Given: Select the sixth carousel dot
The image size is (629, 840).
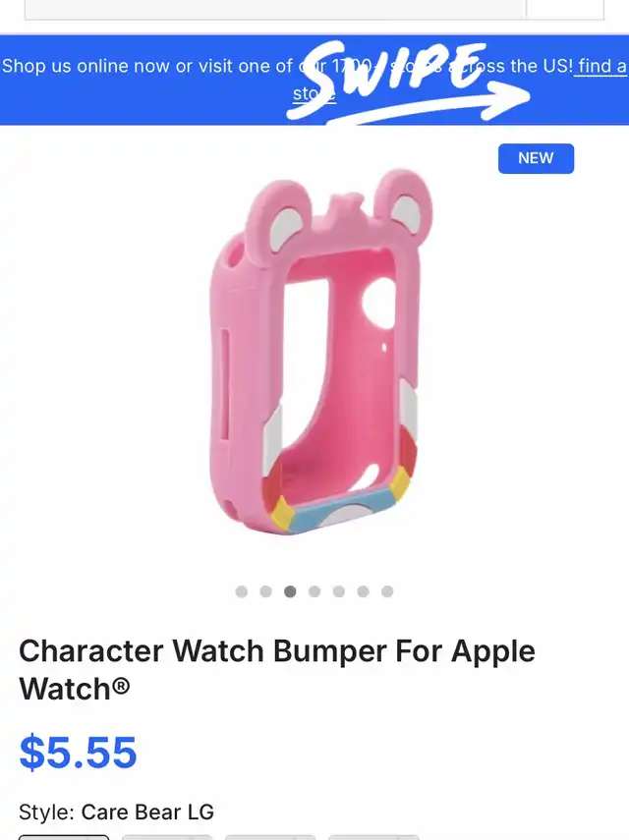Looking at the screenshot, I should pos(363,591).
